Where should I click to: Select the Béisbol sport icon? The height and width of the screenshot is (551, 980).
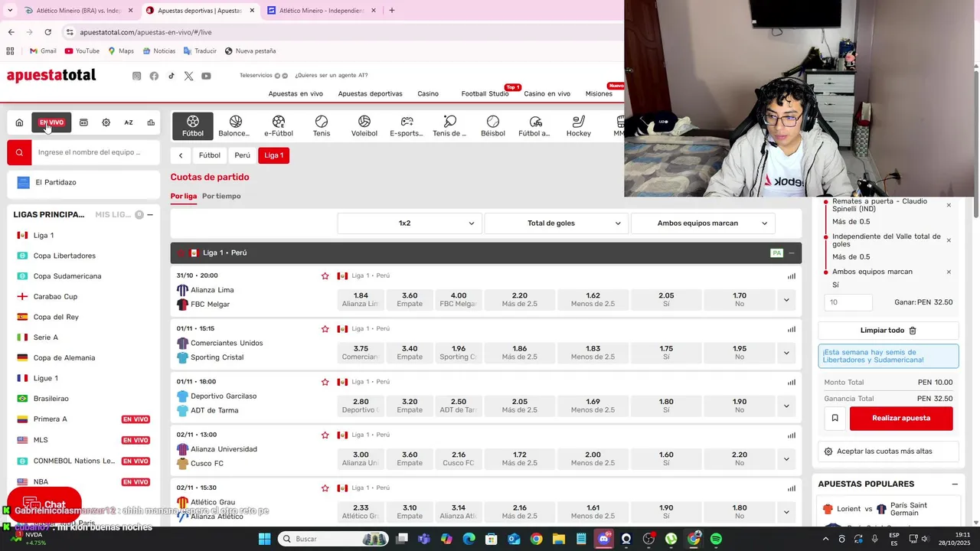(x=493, y=126)
